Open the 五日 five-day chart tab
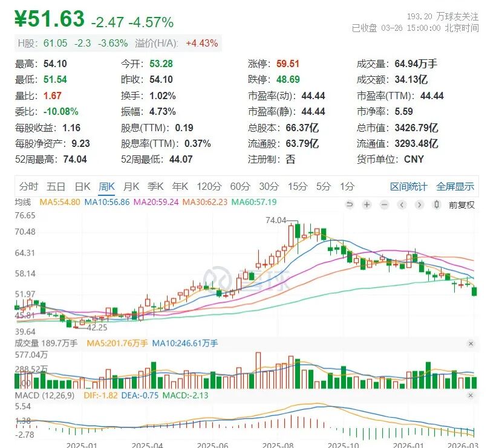The image size is (499, 448). 56,187
